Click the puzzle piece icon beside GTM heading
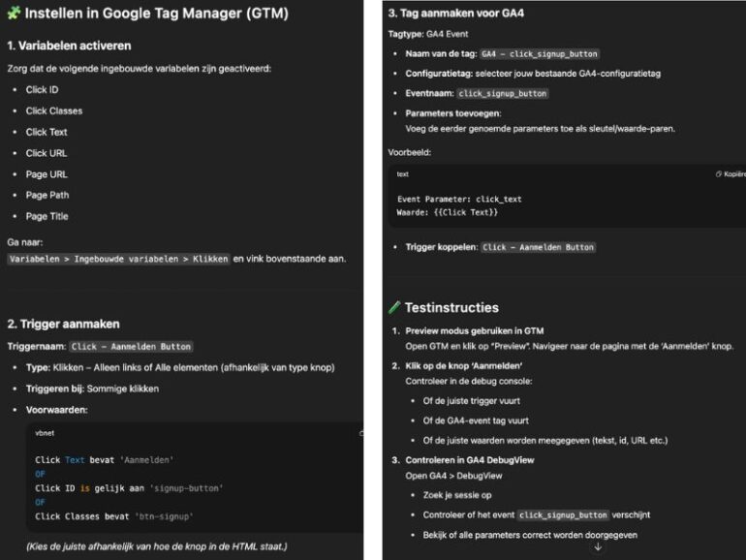Viewport: 746px width, 560px height. click(14, 13)
